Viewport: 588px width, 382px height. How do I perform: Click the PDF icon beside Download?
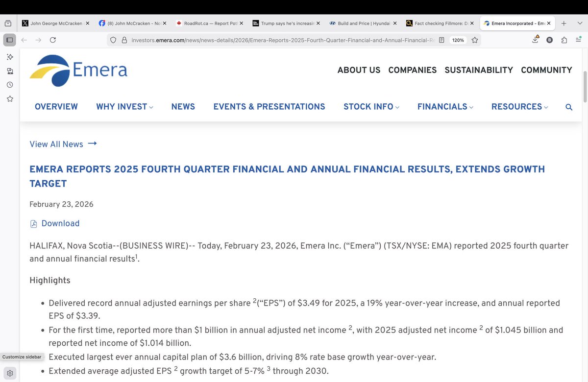coord(34,224)
